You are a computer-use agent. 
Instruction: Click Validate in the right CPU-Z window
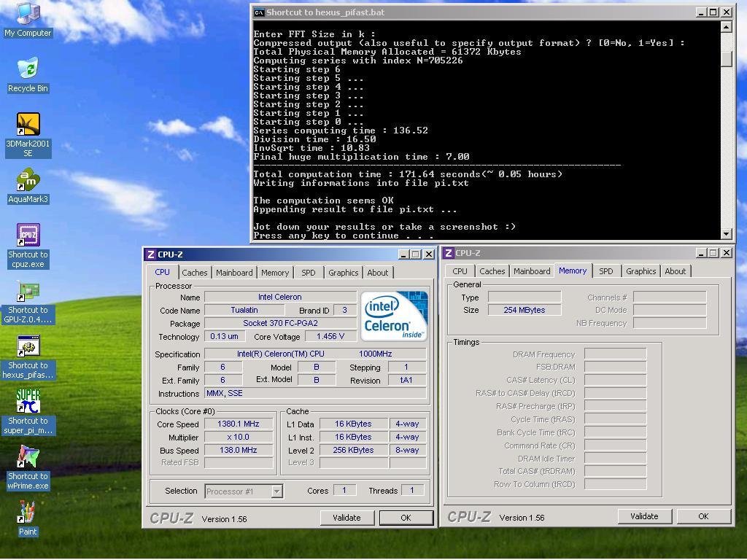(x=644, y=516)
